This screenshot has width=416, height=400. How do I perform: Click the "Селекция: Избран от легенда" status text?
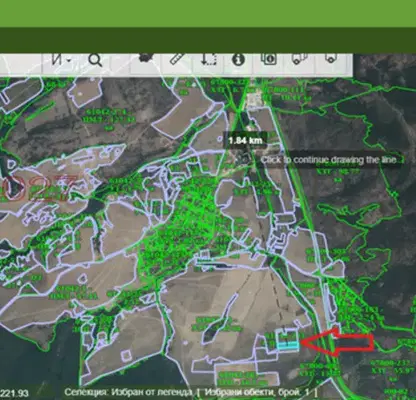(x=128, y=392)
